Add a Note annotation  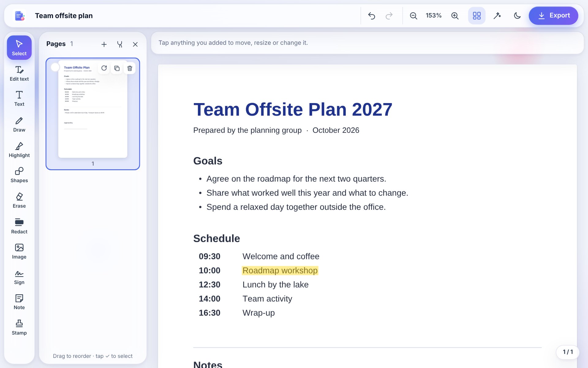pyautogui.click(x=19, y=302)
